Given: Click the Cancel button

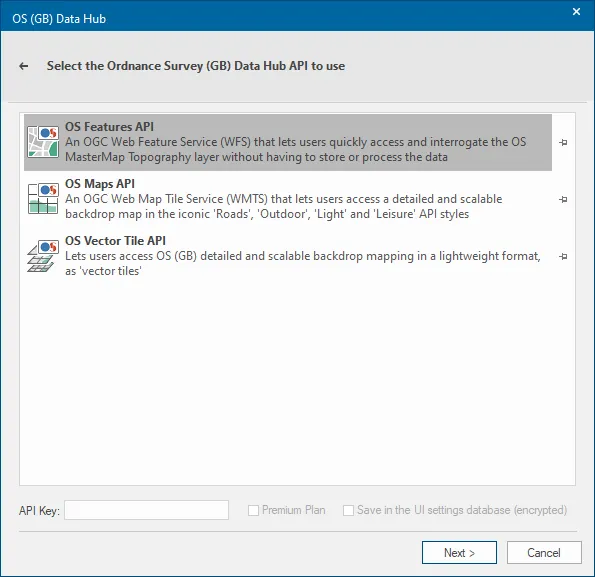Looking at the screenshot, I should click(544, 552).
